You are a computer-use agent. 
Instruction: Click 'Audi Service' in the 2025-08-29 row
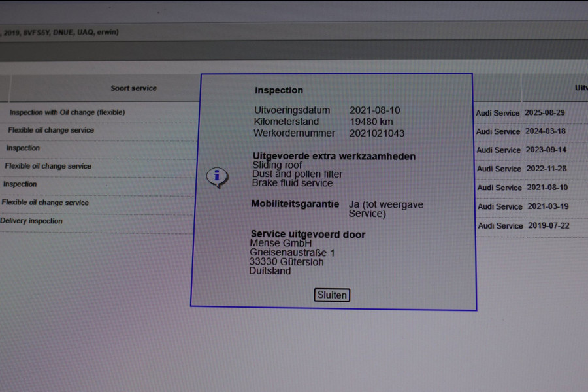(498, 113)
